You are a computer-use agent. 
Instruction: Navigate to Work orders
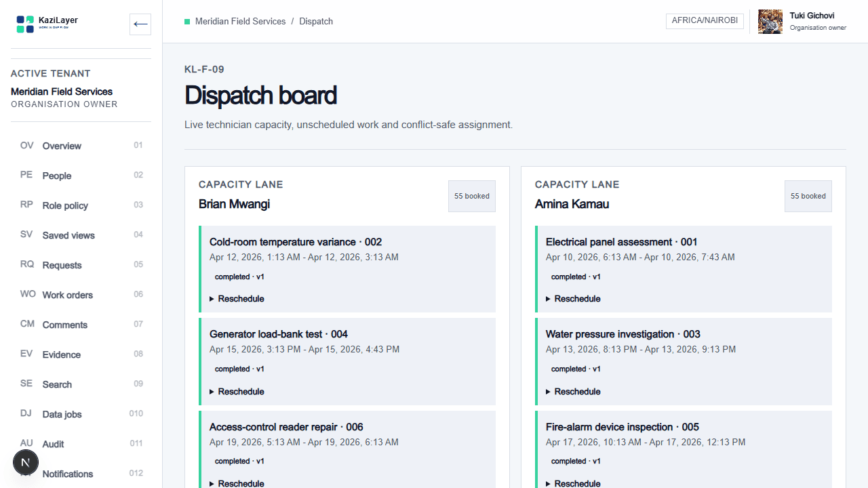(81, 295)
